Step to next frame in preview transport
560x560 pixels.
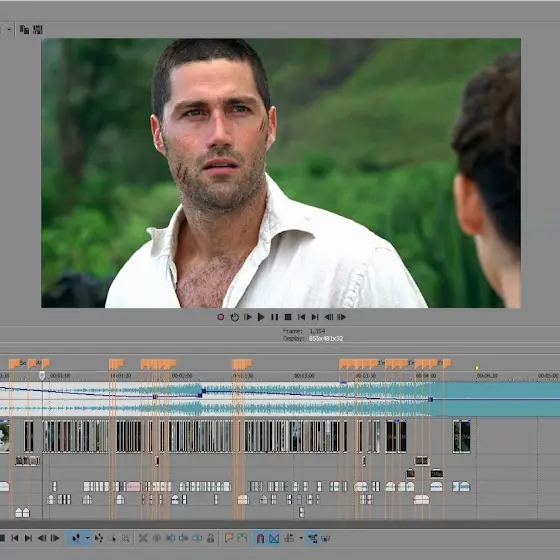341,317
